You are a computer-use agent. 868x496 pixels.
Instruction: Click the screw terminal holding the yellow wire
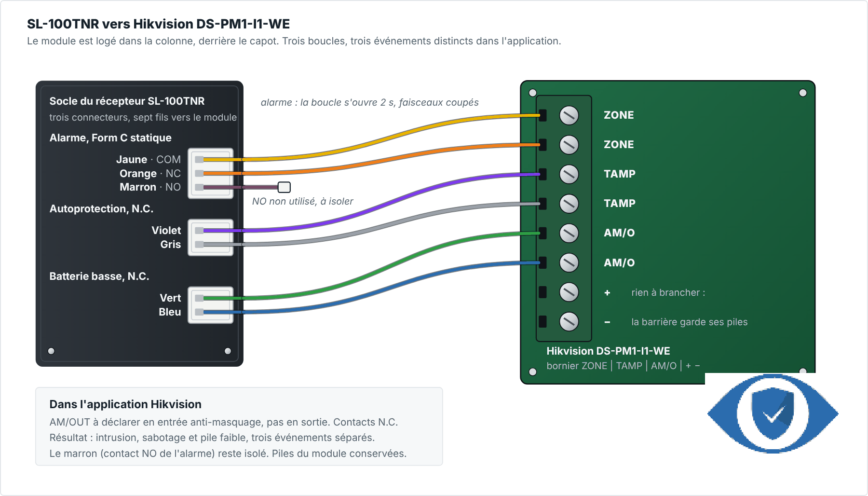point(569,115)
